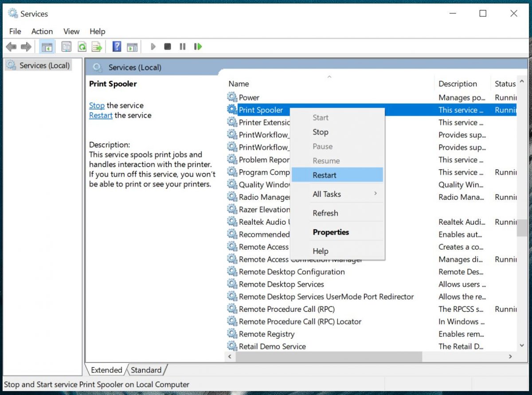532x395 pixels.
Task: Choose Help in the context menu
Action: pyautogui.click(x=337, y=251)
